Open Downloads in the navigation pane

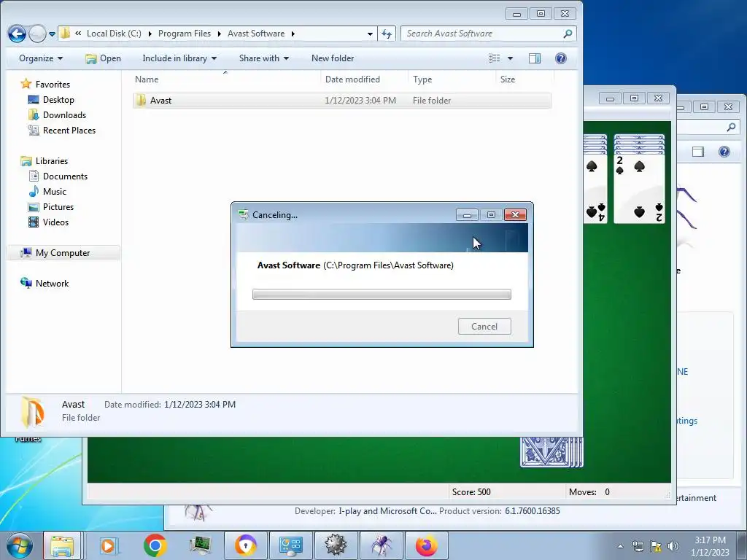[x=57, y=114]
